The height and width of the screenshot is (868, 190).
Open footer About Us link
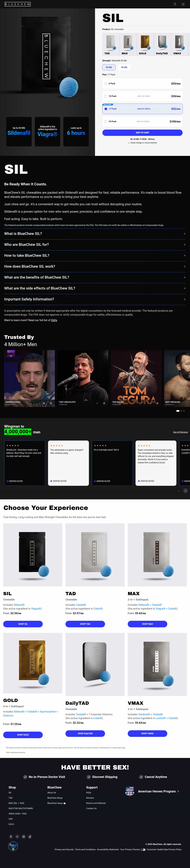click(52, 793)
